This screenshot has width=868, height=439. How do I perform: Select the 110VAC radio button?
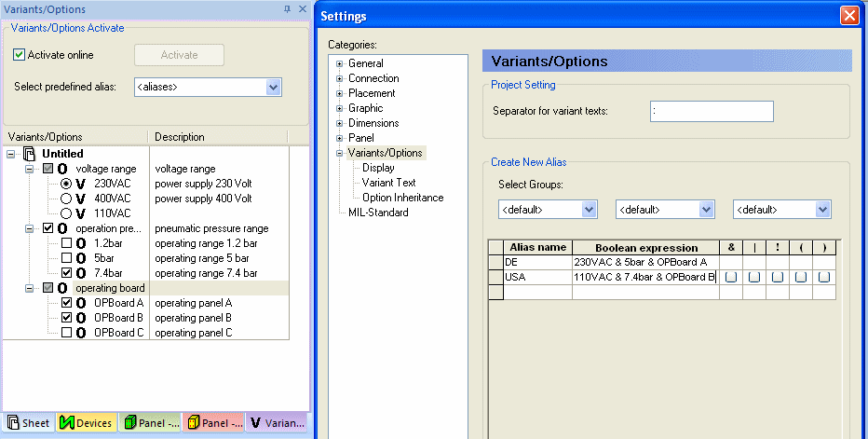pos(66,213)
